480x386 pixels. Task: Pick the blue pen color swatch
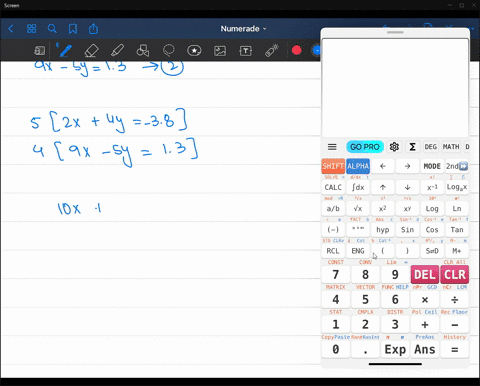[x=316, y=50]
